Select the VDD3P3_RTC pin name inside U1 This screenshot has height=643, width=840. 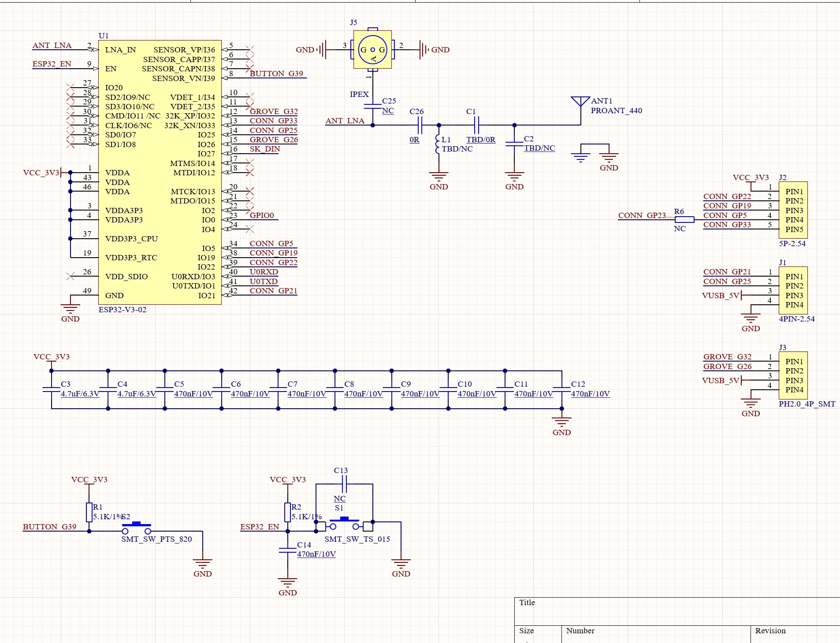pos(131,258)
